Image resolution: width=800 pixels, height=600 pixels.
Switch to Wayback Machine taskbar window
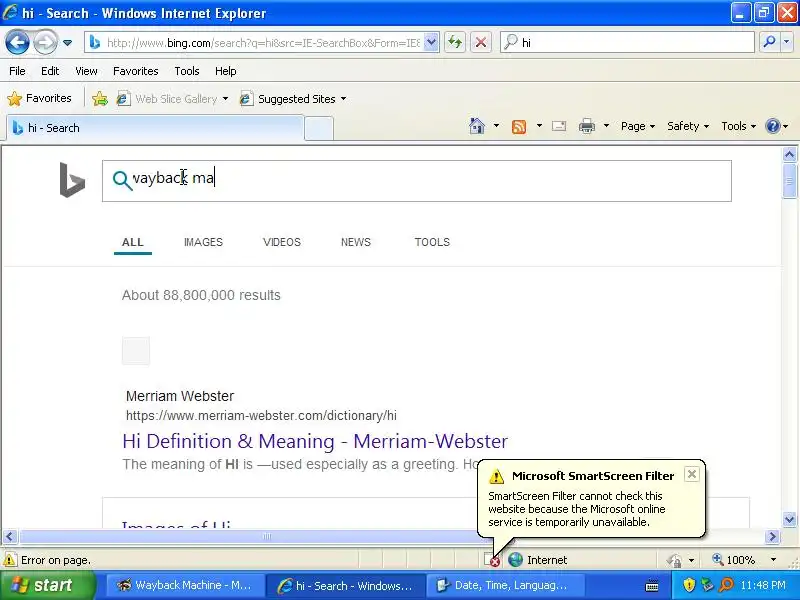click(x=185, y=585)
